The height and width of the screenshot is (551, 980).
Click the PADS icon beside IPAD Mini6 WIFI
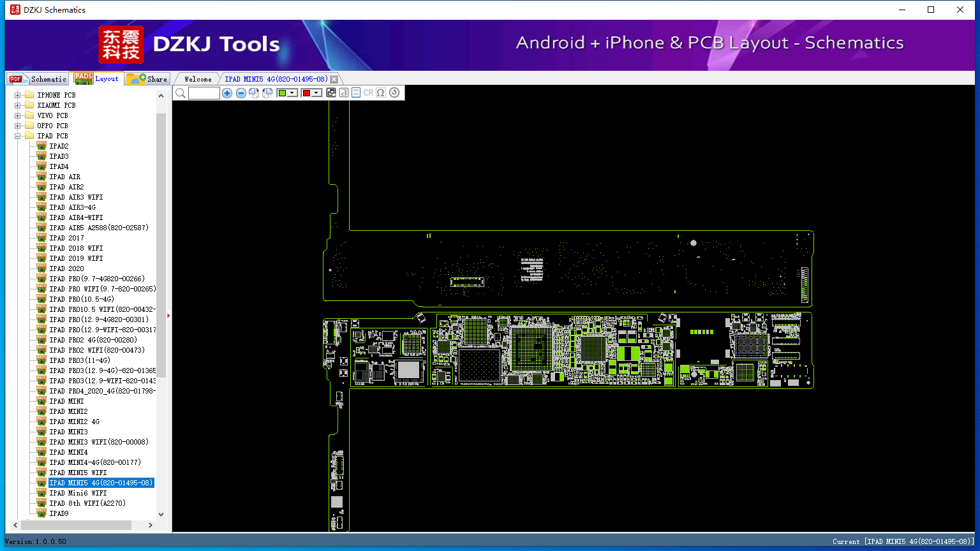pyautogui.click(x=41, y=493)
